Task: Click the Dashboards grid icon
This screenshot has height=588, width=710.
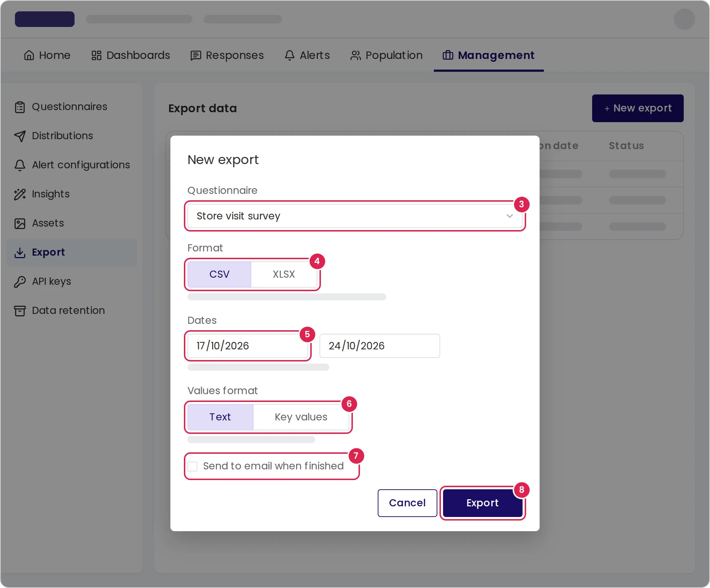Action: click(97, 55)
